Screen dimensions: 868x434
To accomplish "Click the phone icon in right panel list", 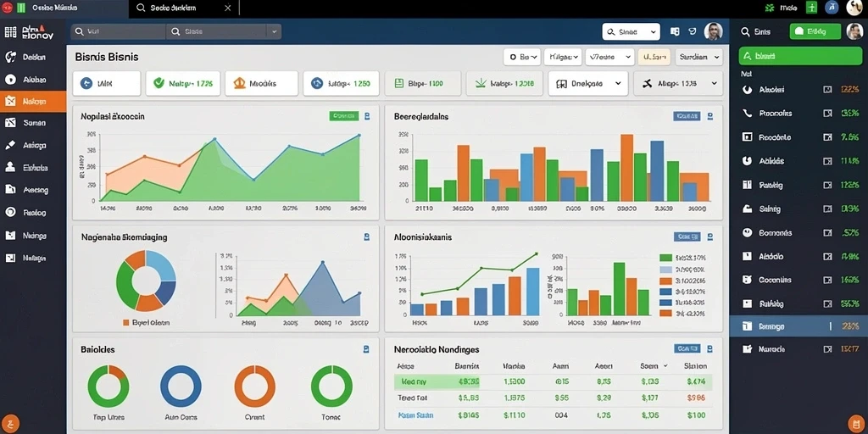I will [x=748, y=113].
